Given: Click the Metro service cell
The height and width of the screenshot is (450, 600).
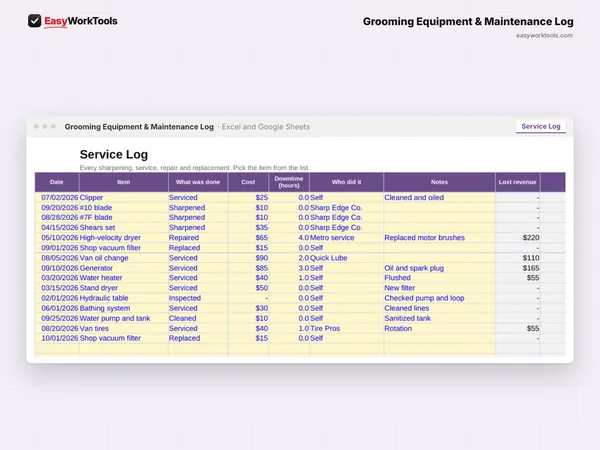Looking at the screenshot, I should click(x=346, y=238).
